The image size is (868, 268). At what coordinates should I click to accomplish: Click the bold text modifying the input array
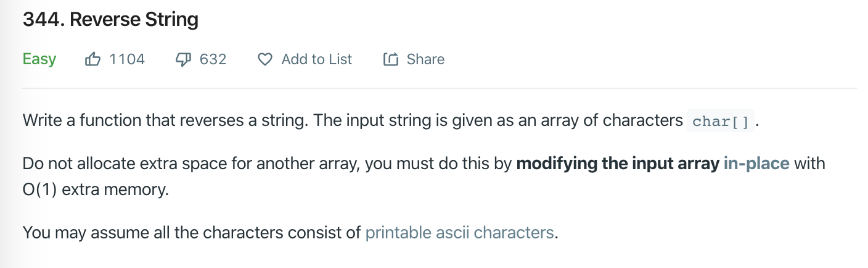click(618, 164)
